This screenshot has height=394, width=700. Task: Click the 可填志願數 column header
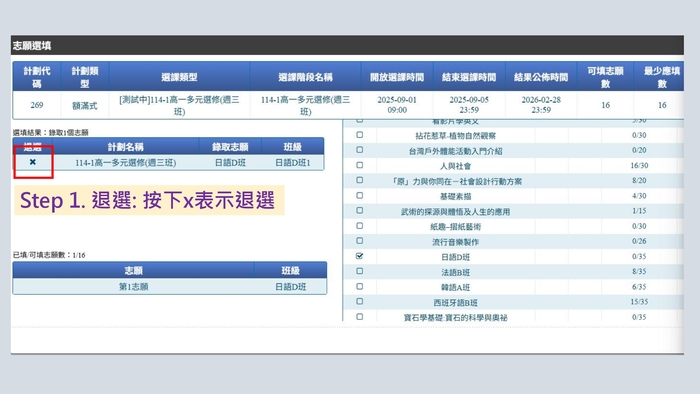(605, 77)
